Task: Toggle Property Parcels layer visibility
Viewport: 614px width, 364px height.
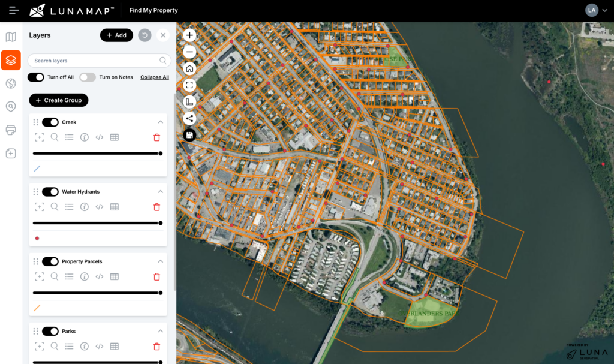Action: coord(50,261)
